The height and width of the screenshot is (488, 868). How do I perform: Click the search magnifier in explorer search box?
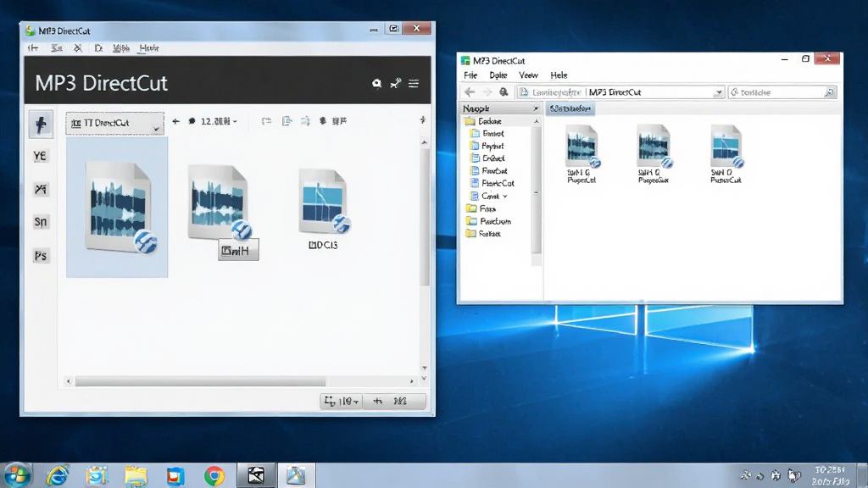pyautogui.click(x=829, y=92)
